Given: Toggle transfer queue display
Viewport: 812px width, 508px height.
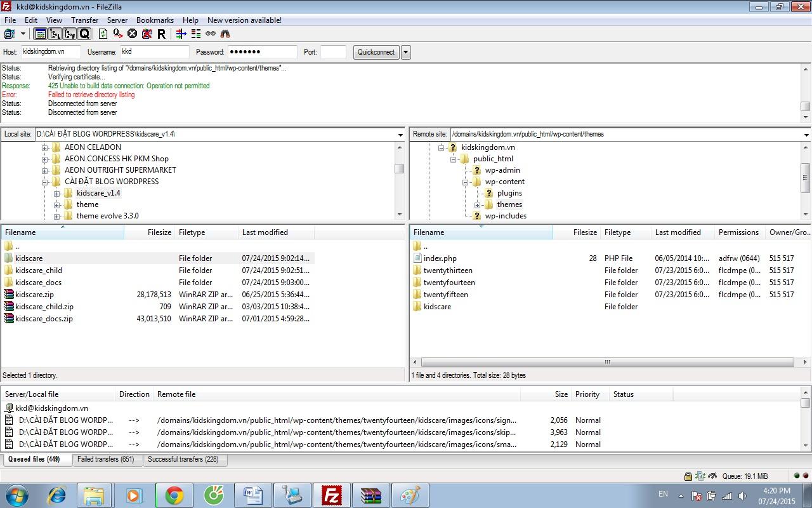Looking at the screenshot, I should 84,34.
